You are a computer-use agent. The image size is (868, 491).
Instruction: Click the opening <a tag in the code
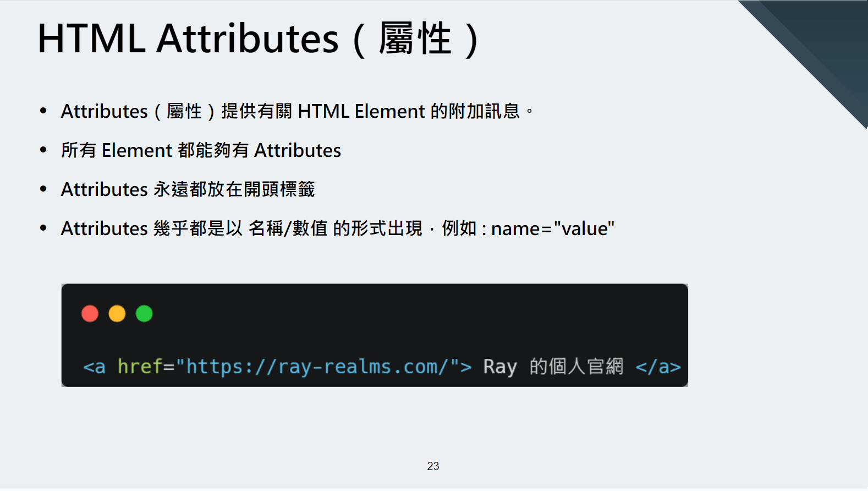tap(94, 367)
